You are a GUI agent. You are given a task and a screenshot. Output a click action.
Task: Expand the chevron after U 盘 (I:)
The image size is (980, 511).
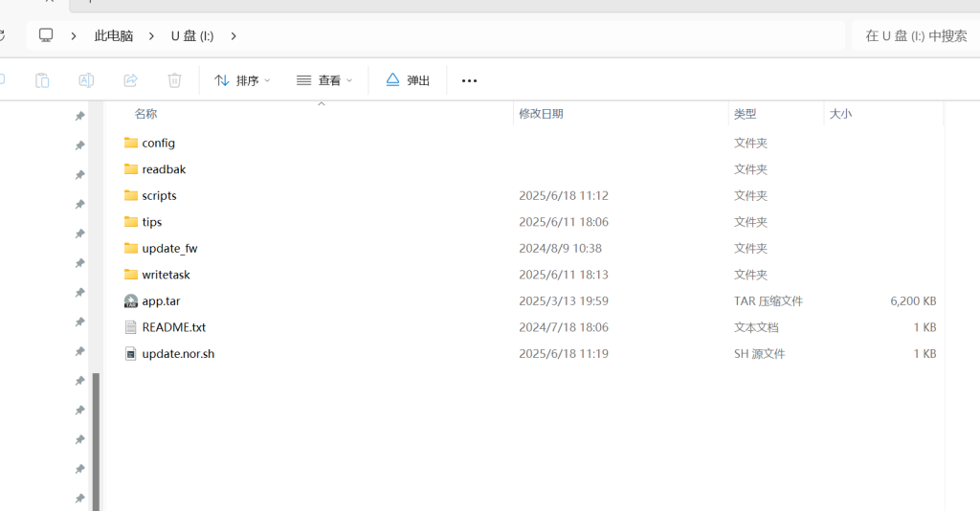pyautogui.click(x=234, y=36)
